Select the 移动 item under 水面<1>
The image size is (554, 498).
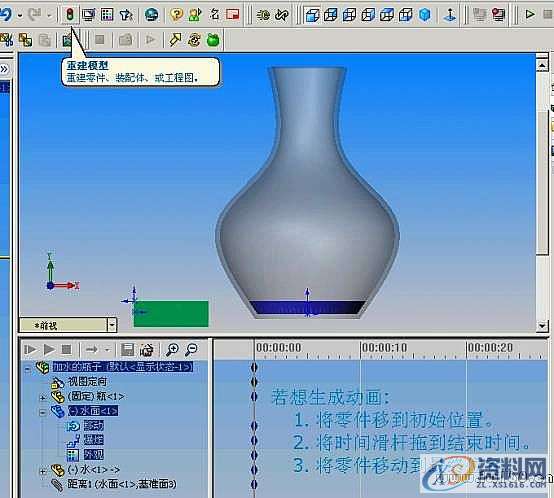(x=94, y=425)
